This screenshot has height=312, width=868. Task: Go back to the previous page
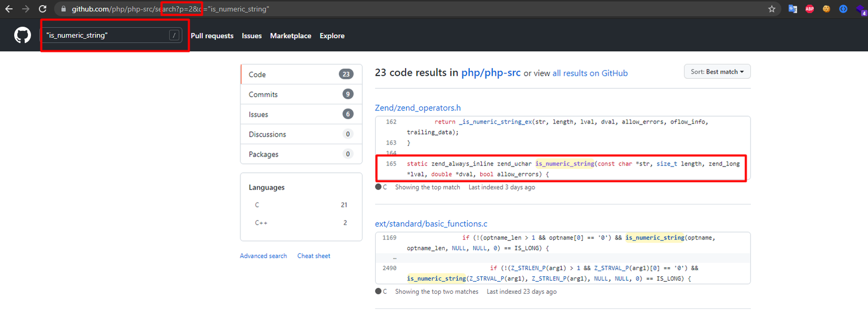point(9,9)
